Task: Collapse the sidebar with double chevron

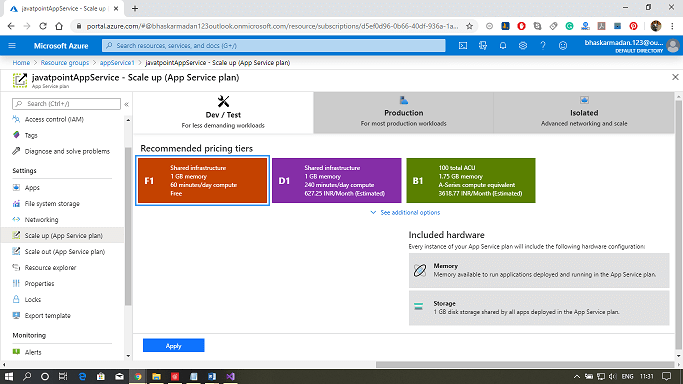Action: 126,104
